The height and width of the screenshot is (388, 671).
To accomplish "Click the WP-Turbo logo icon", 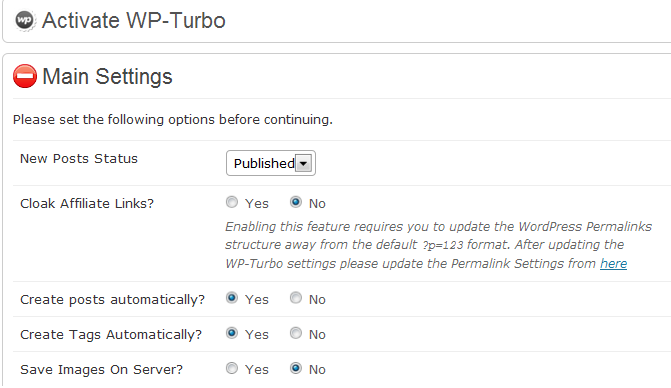I will pos(24,21).
